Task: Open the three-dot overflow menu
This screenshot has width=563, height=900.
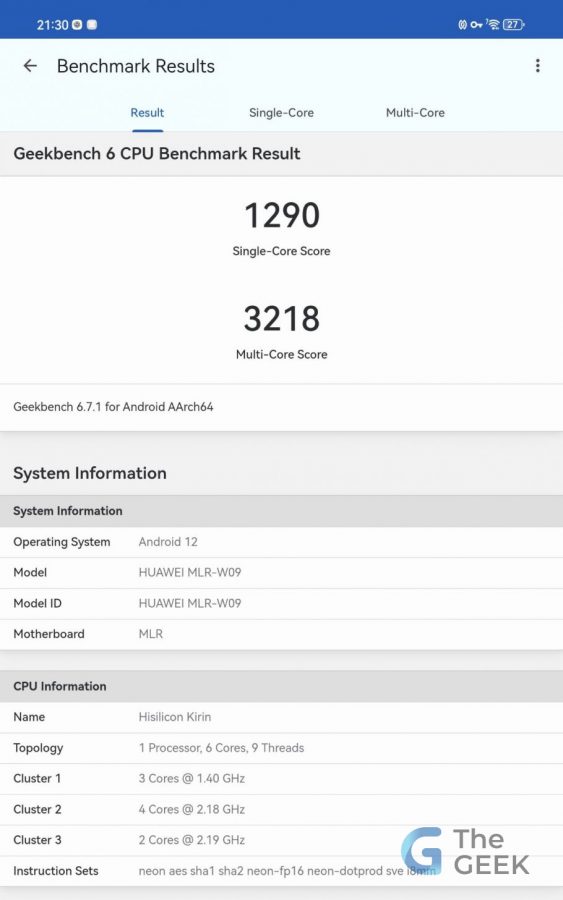Action: (x=538, y=66)
